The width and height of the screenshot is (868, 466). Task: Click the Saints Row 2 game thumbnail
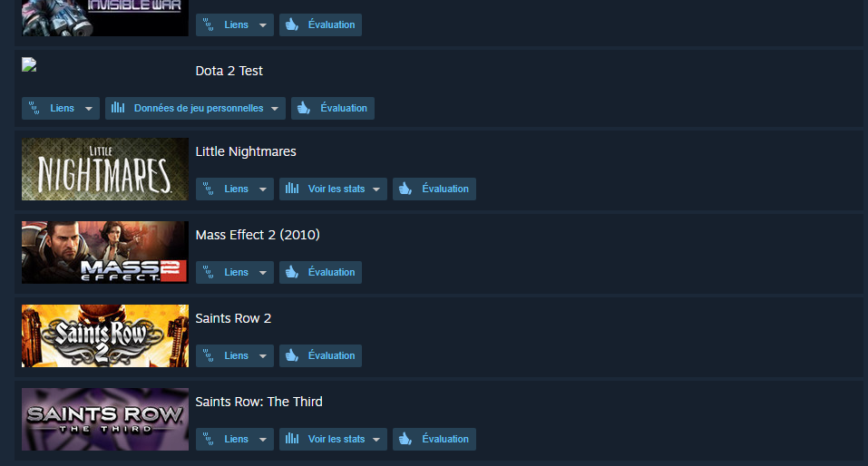[105, 335]
